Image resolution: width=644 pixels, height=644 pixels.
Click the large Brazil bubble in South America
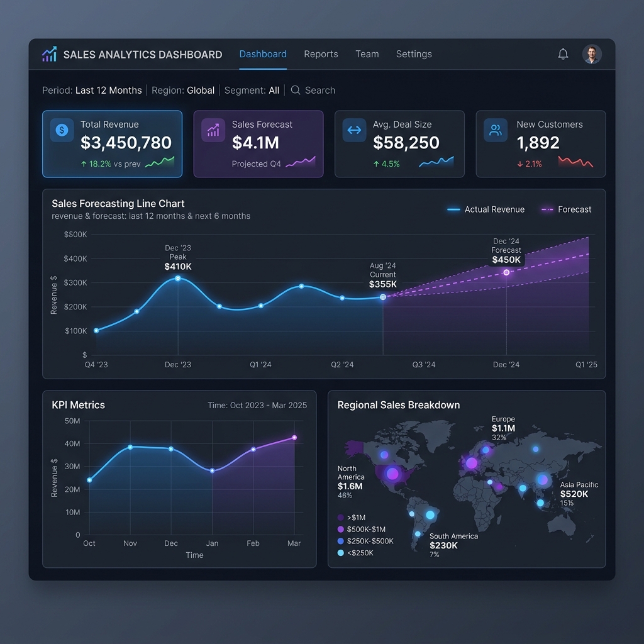tap(430, 514)
